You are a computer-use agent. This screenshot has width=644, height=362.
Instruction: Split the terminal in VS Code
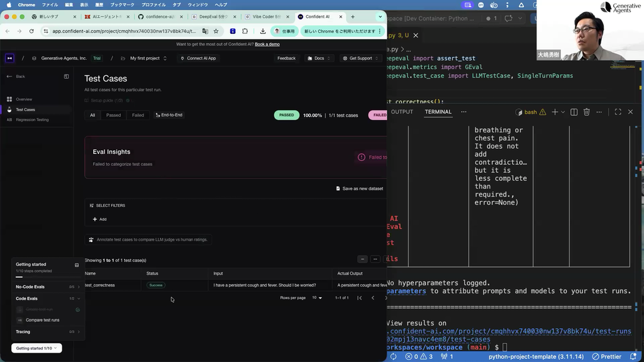point(574,112)
